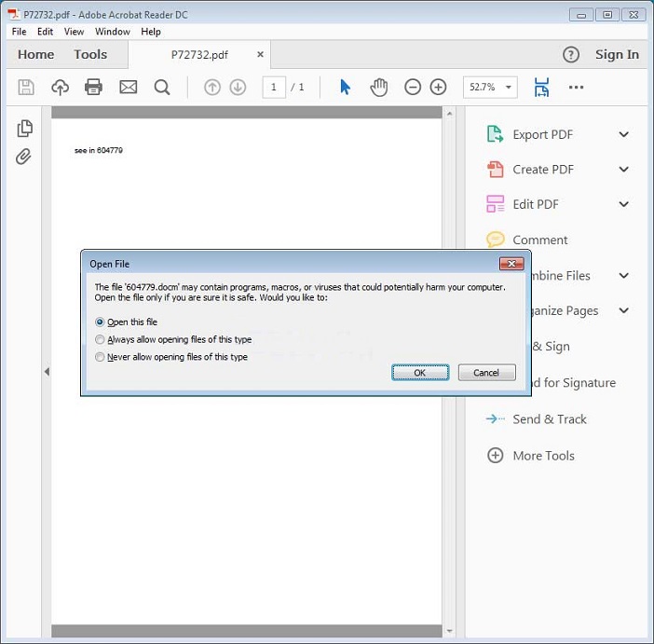
Task: Click the document scrollbar up arrow
Action: (449, 113)
